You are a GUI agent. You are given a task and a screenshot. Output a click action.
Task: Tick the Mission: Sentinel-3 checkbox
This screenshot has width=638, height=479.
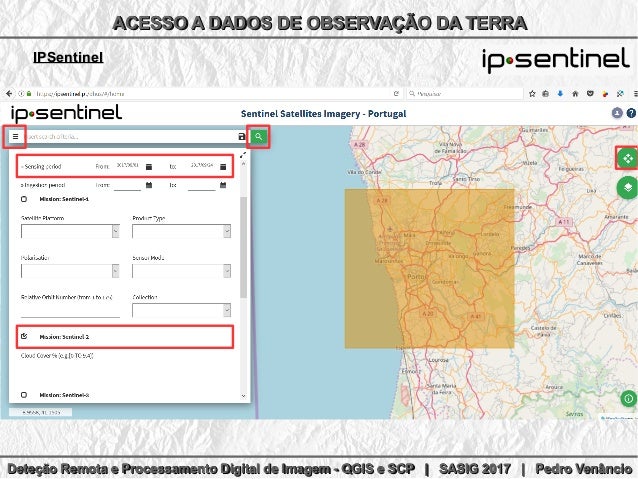pyautogui.click(x=24, y=395)
